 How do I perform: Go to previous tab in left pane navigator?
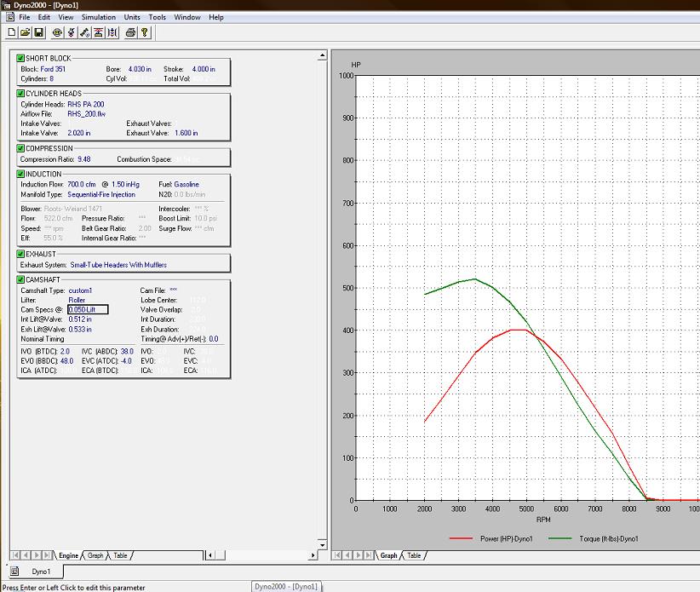click(26, 555)
